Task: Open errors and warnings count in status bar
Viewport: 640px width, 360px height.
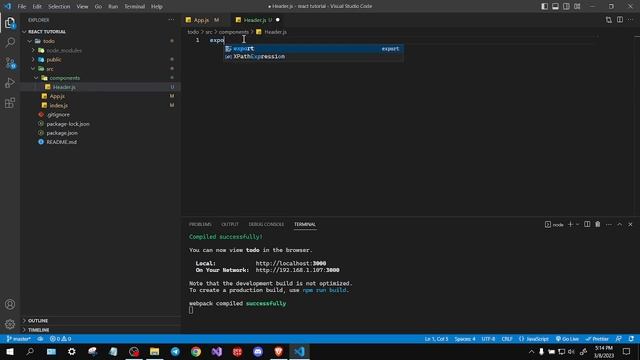Action: [60, 339]
